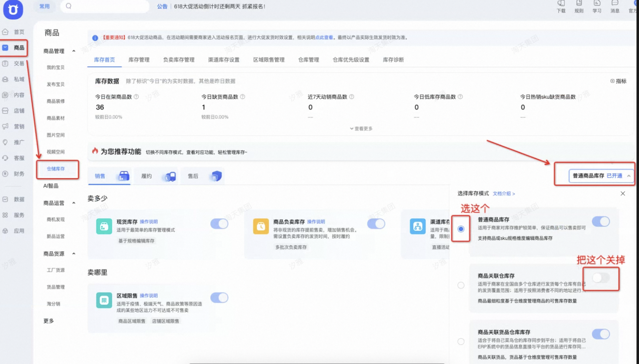Screen dimensions: 639x364
Task: Click the 区域限售 green icon
Action: click(x=104, y=300)
